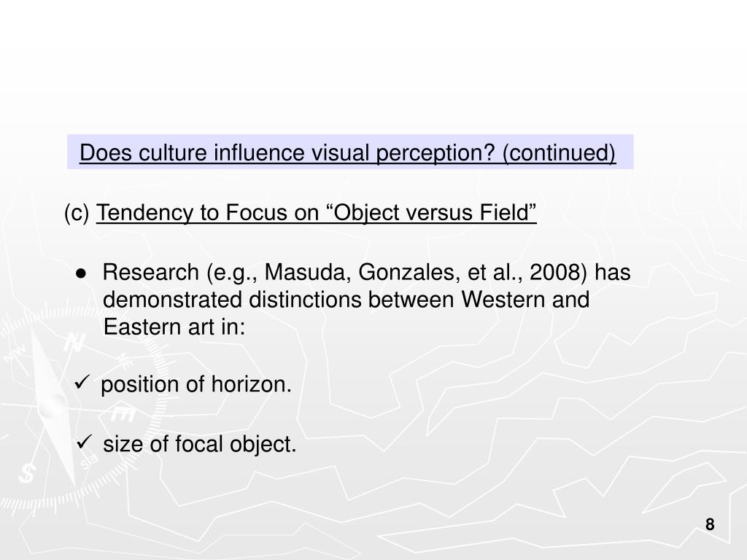Click the underlined 'Tendency to Focus' heading

pos(317,213)
